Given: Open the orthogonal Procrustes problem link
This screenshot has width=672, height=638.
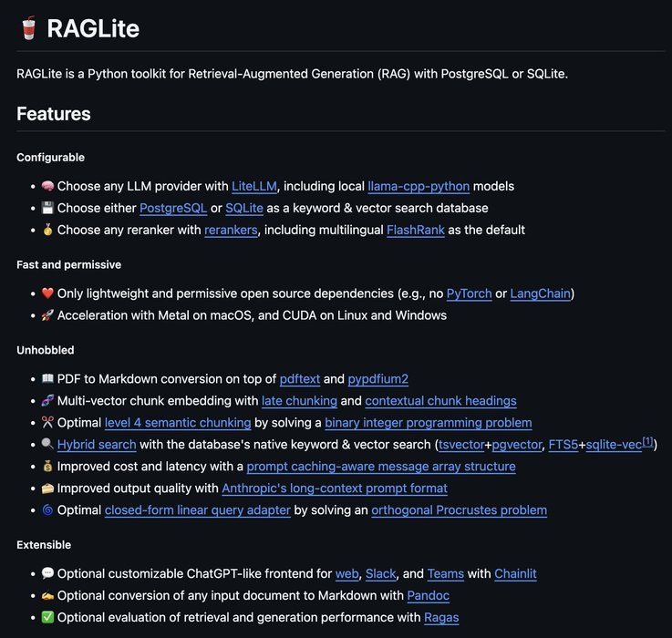Looking at the screenshot, I should 459,509.
